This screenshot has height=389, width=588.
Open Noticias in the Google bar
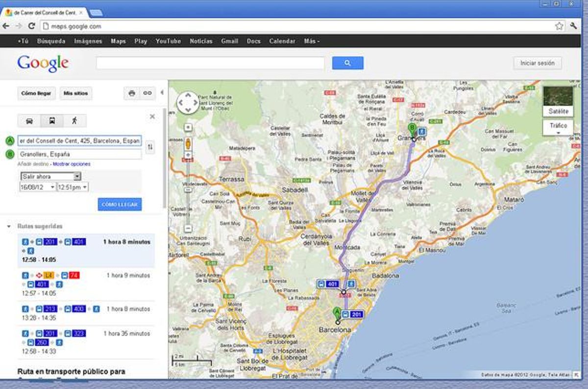201,41
